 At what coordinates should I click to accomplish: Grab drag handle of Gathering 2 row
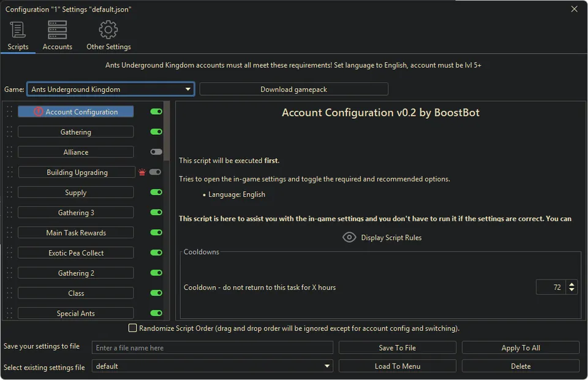[9, 273]
